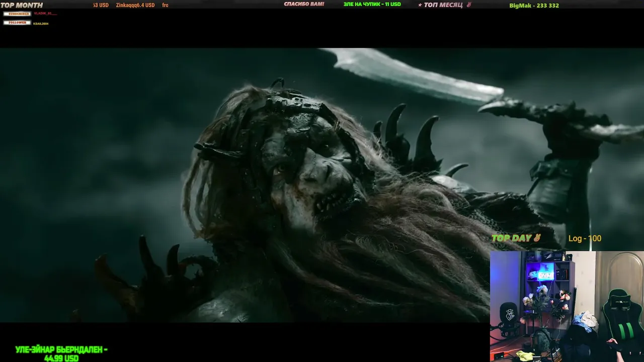Image resolution: width=644 pixels, height=362 pixels.
Task: Click the Log - 100 top day donor
Action: coord(585,238)
